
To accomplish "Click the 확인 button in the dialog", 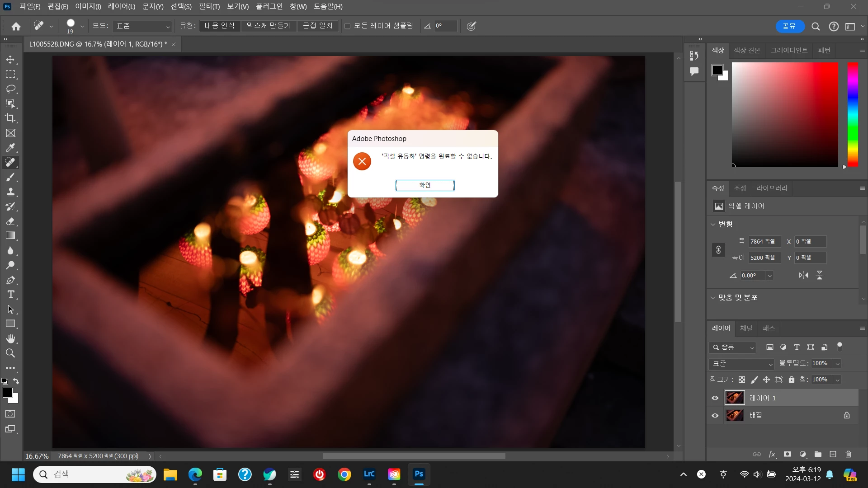I will tap(425, 185).
